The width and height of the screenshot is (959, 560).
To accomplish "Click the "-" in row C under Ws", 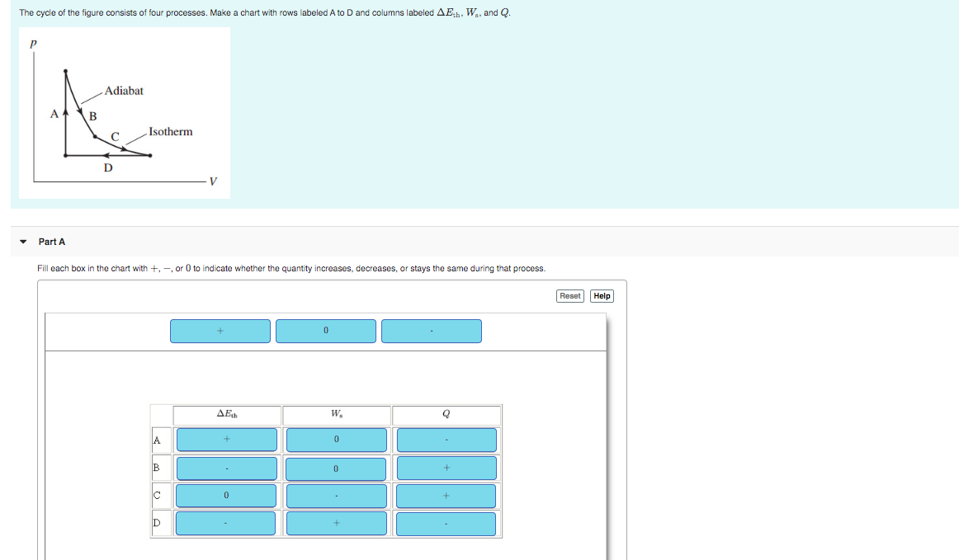I will [x=336, y=496].
